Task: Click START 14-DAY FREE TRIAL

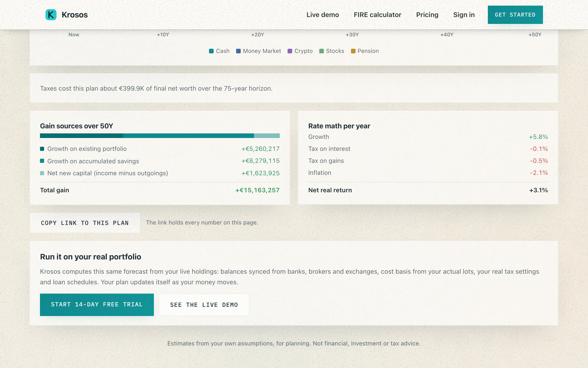Action: pyautogui.click(x=97, y=305)
